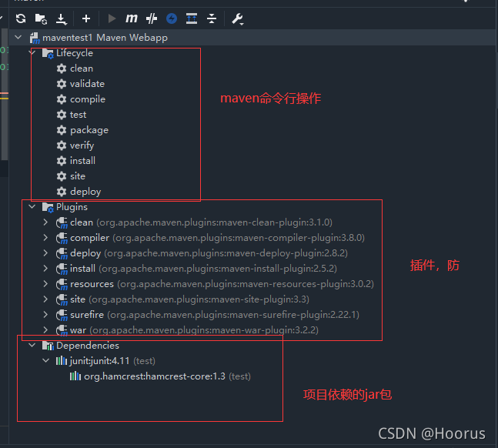498x448 pixels.
Task: Click the gear icon beside compile
Action: [x=62, y=99]
